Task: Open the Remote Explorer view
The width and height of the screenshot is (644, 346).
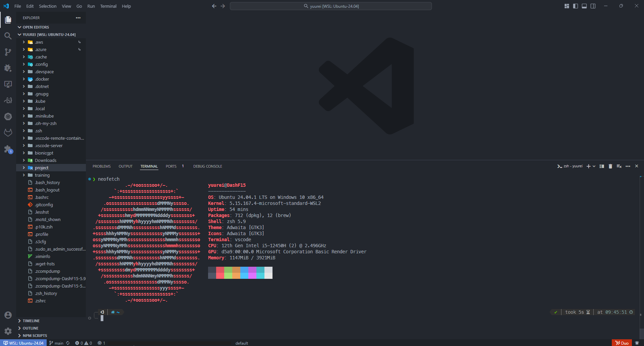Action: (x=8, y=84)
